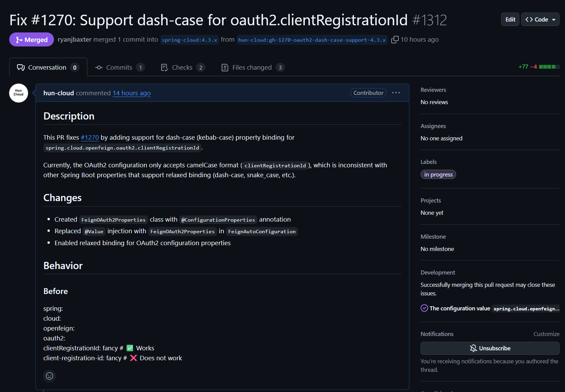The height and width of the screenshot is (392, 565).
Task: Click the Merged status badge
Action: [31, 40]
